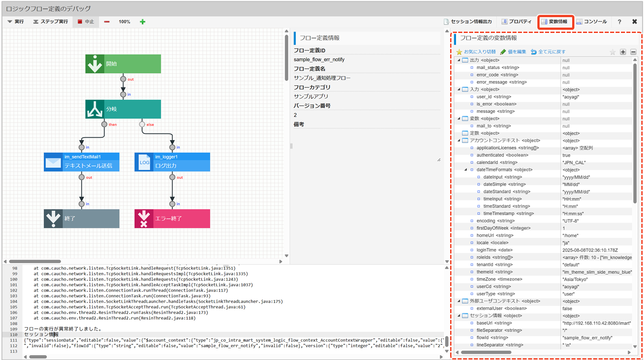Click the help question mark icon

click(619, 22)
